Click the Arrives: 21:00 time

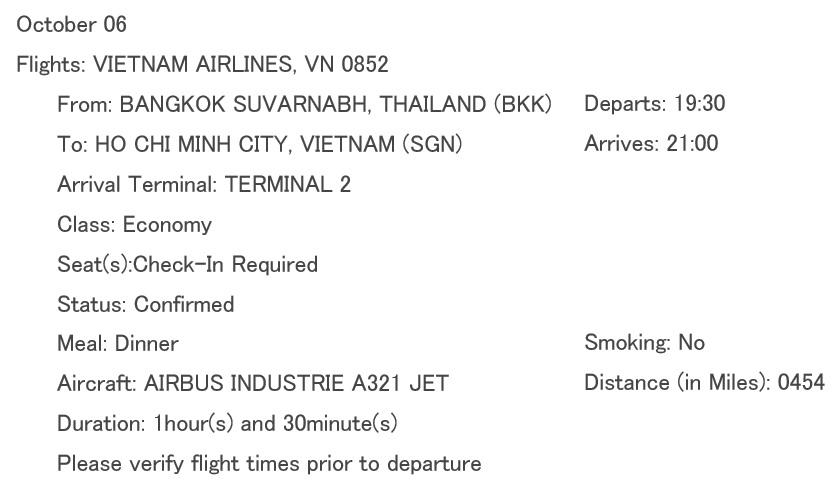(650, 144)
